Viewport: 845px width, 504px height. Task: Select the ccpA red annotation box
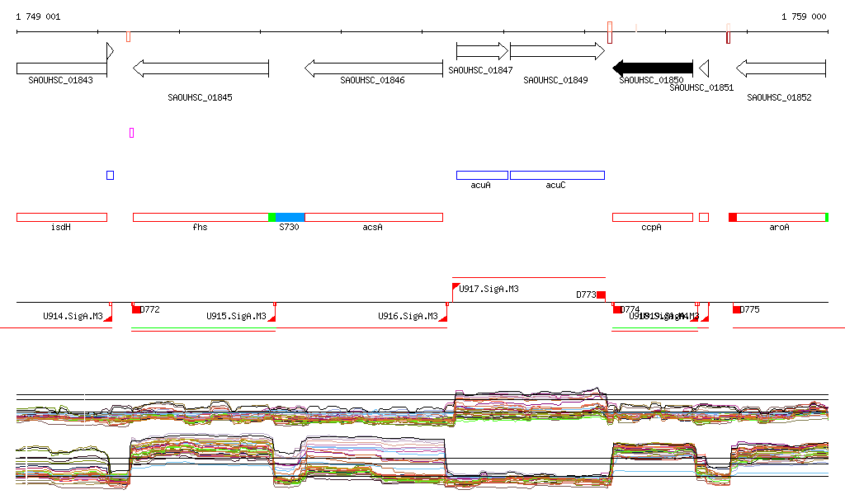653,217
